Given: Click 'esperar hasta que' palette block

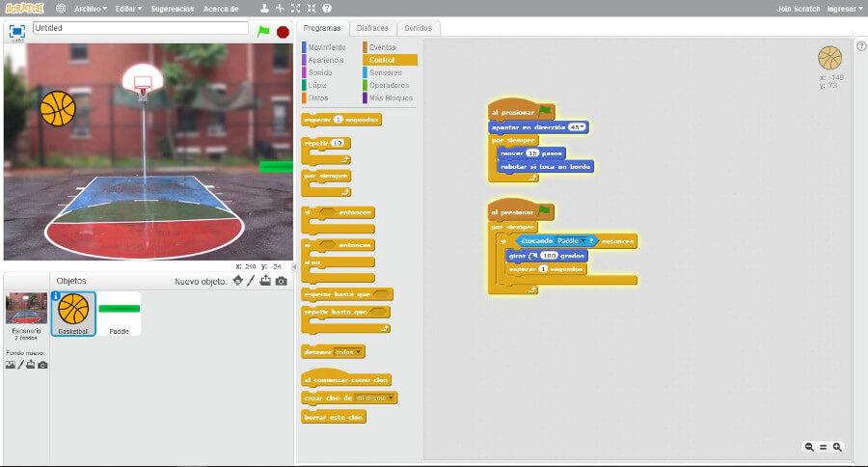Looking at the screenshot, I should [x=347, y=294].
